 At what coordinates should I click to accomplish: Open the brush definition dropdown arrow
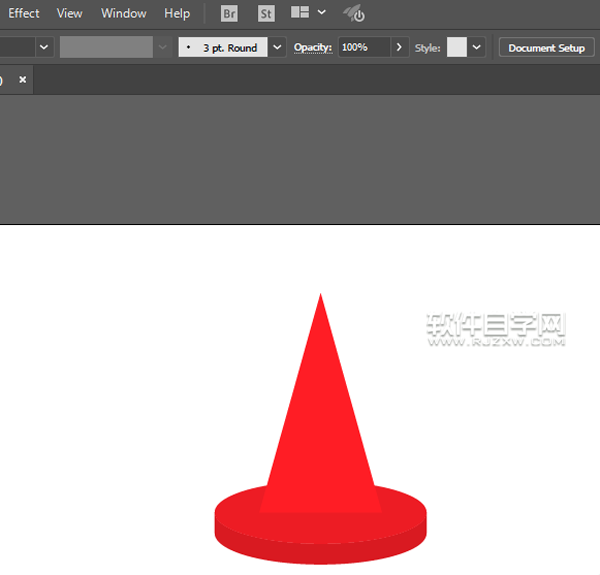[x=277, y=47]
